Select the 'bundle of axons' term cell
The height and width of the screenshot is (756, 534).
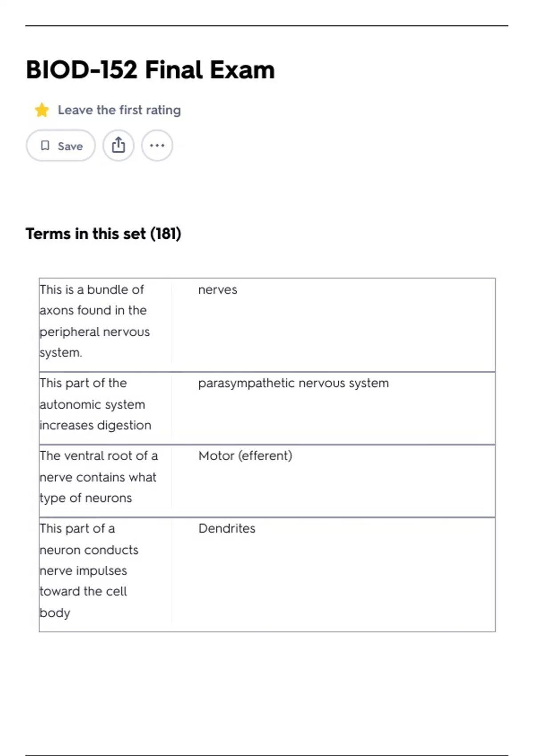(94, 321)
